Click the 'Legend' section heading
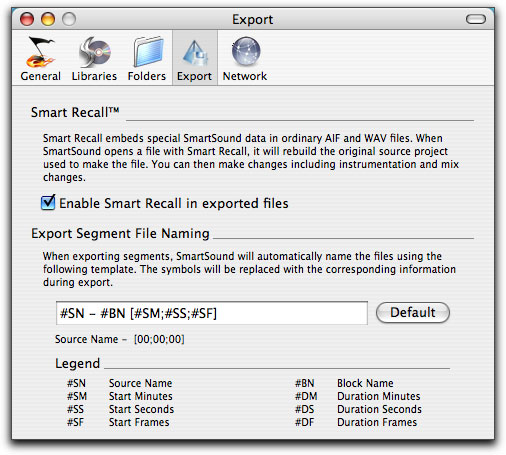This screenshot has height=455, width=506. (x=77, y=363)
